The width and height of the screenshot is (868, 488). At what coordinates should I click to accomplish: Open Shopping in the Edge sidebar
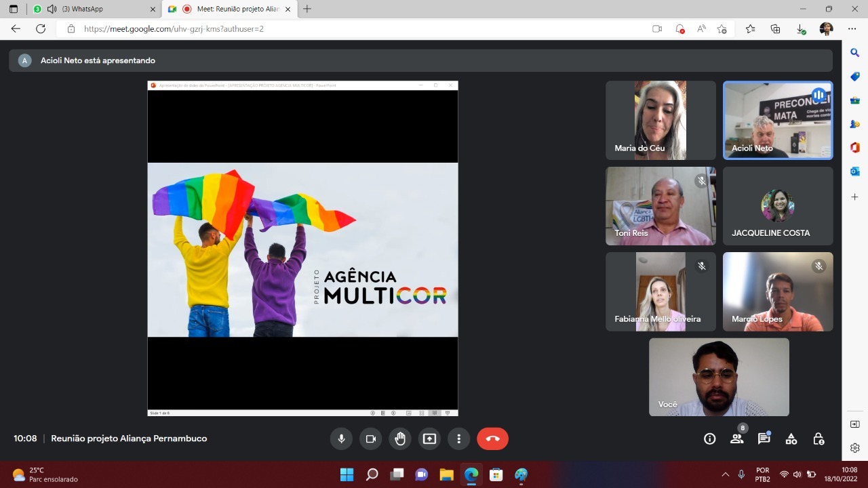click(x=855, y=77)
